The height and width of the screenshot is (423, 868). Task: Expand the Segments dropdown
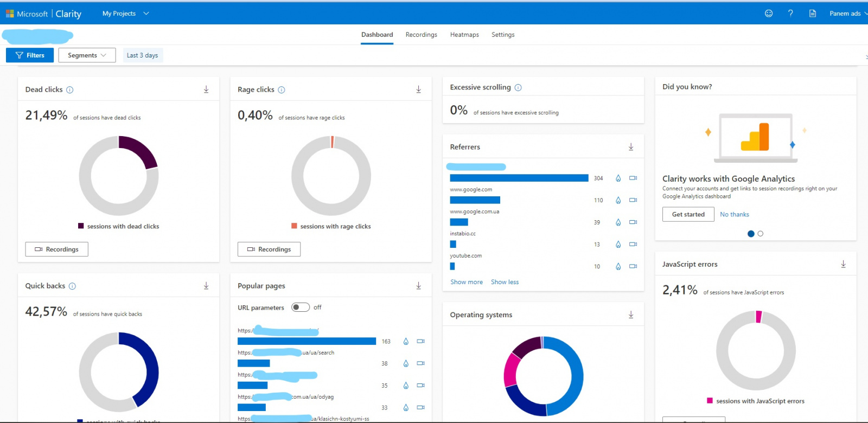tap(87, 55)
